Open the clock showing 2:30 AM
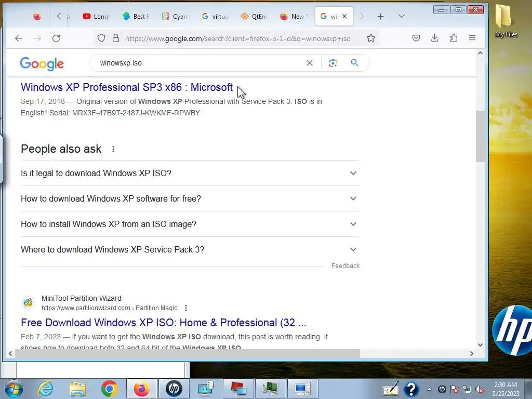The width and height of the screenshot is (532, 399). 506,389
